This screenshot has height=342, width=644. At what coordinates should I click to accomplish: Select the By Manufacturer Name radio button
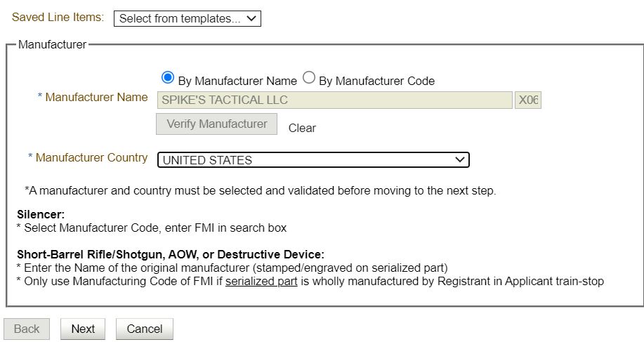pos(168,77)
